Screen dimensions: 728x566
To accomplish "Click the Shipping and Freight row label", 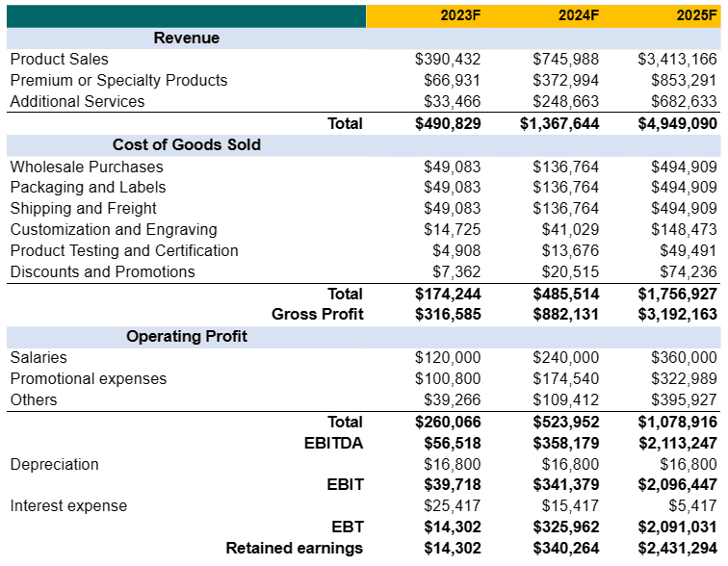I will 83,208.
